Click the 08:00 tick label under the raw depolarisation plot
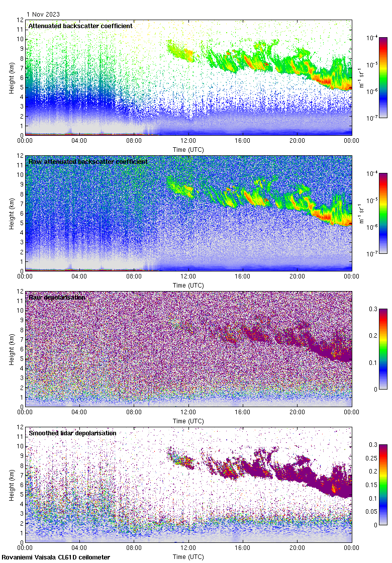 pyautogui.click(x=134, y=412)
